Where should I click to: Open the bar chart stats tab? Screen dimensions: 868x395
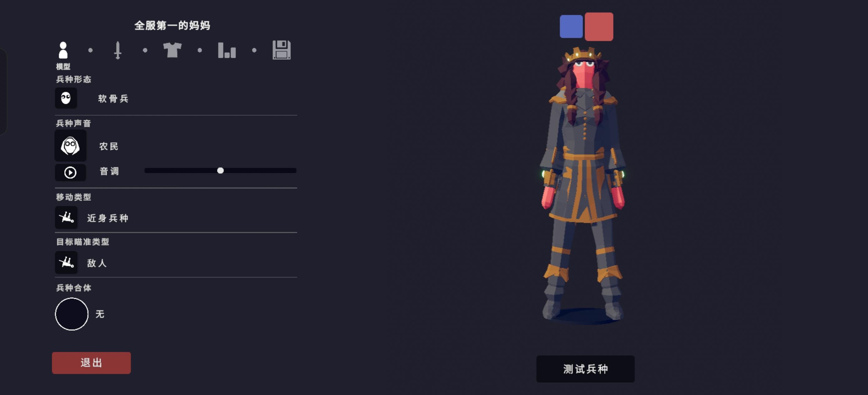pyautogui.click(x=227, y=50)
